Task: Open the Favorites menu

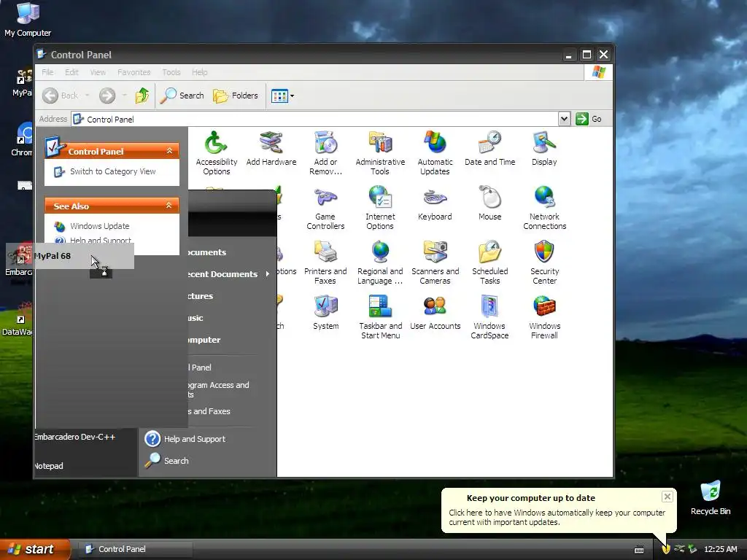Action: pyautogui.click(x=134, y=72)
